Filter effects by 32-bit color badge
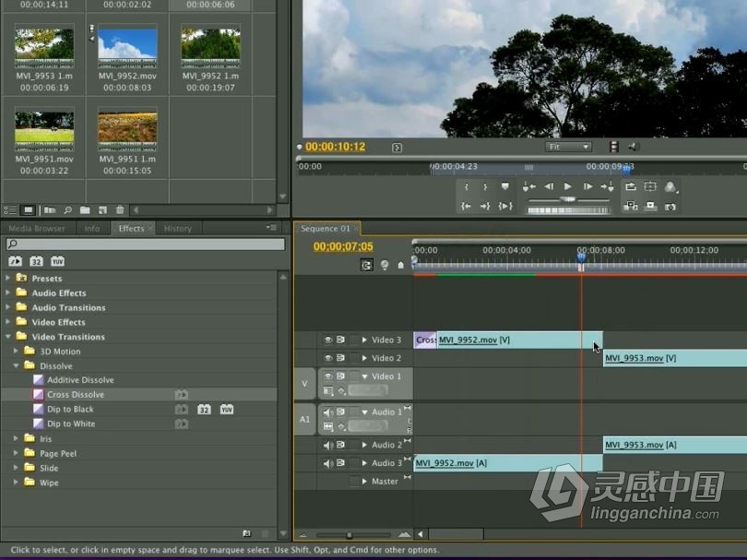This screenshot has height=560, width=747. (36, 261)
